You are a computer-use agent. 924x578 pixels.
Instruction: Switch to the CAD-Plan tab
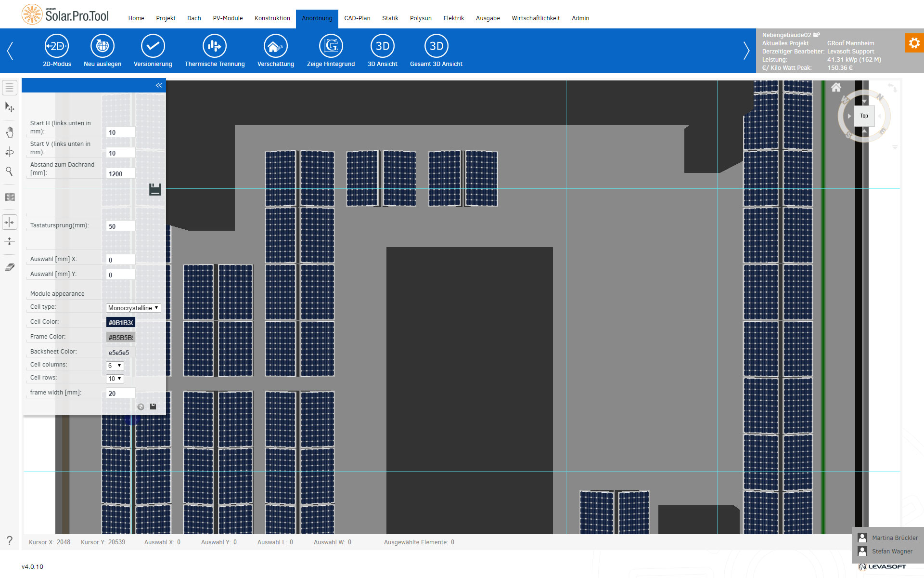click(357, 18)
